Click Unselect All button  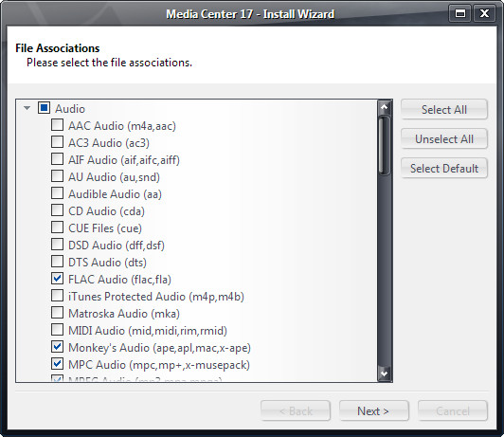click(444, 139)
